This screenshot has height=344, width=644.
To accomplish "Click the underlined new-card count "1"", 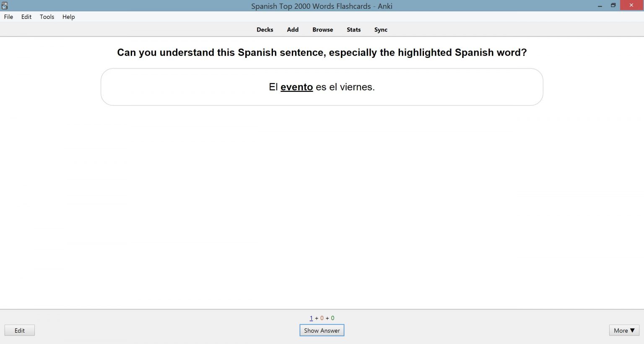I will click(311, 318).
